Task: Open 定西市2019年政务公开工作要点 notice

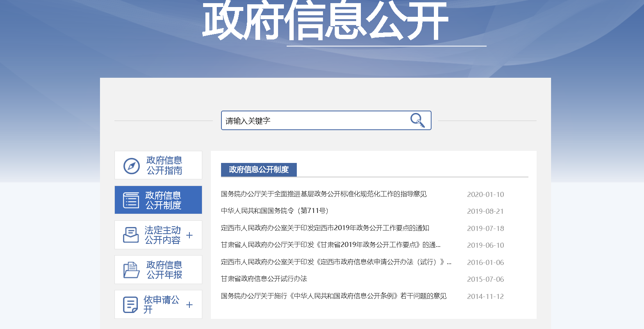Action: coord(325,228)
